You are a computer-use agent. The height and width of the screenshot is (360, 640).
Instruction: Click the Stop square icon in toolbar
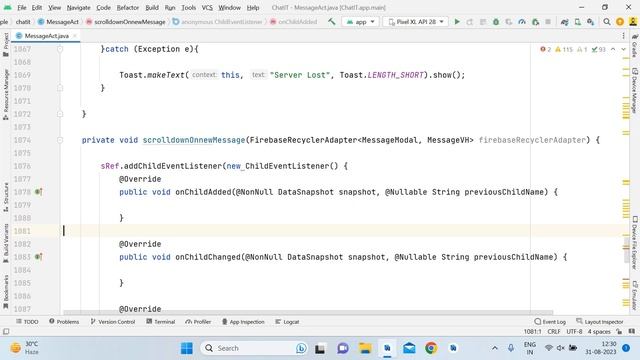coord(548,22)
